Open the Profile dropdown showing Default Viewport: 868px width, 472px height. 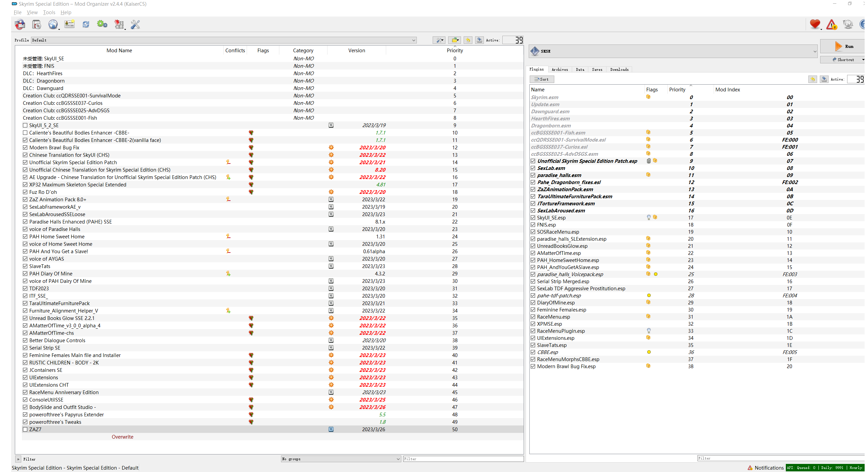(x=413, y=40)
